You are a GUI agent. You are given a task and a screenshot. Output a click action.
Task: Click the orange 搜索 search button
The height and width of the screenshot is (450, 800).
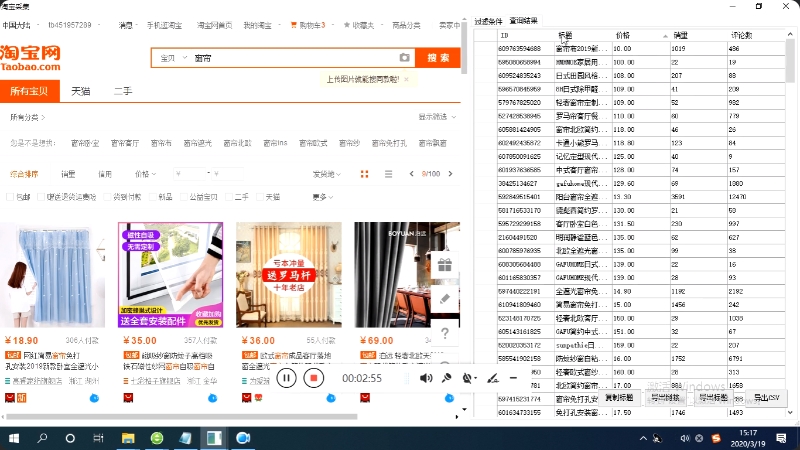tap(438, 58)
